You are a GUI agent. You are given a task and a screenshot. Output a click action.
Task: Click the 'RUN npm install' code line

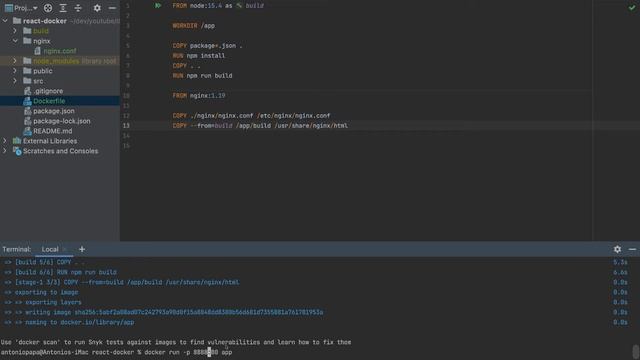199,56
